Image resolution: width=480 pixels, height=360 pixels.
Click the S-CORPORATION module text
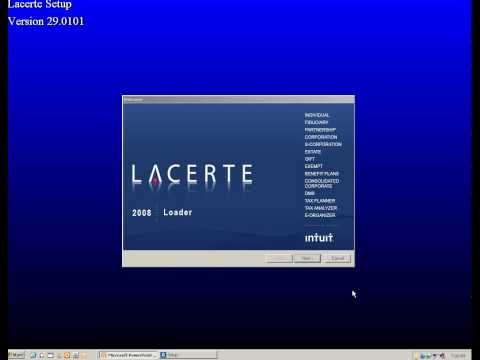click(x=323, y=145)
